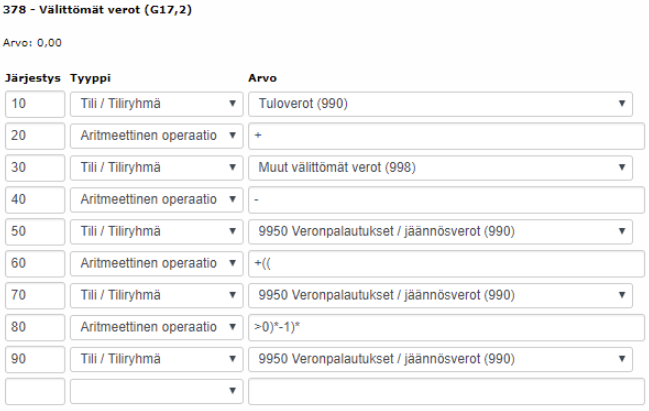Click the order field containing 50
The image size is (649, 411).
(x=35, y=231)
